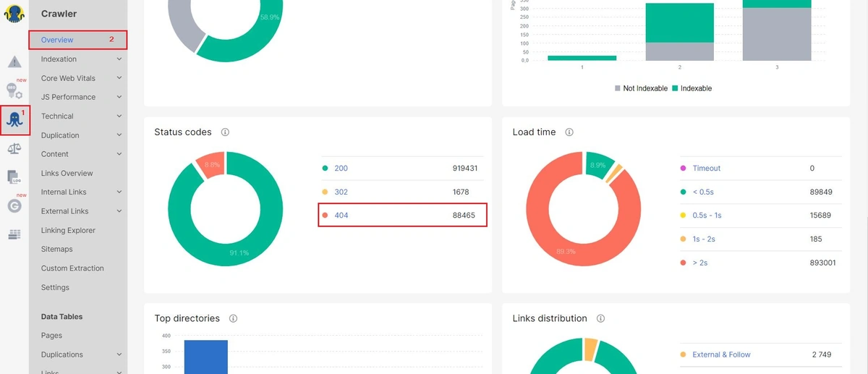Open the Timeout load time link
868x374 pixels.
pyautogui.click(x=707, y=168)
